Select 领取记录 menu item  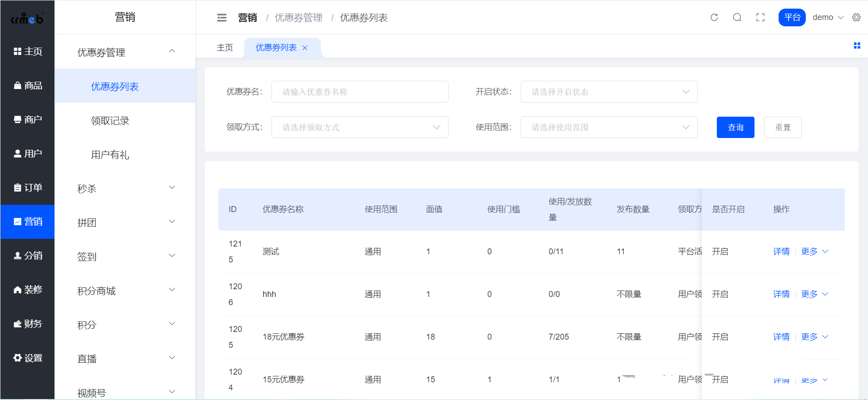tap(110, 121)
